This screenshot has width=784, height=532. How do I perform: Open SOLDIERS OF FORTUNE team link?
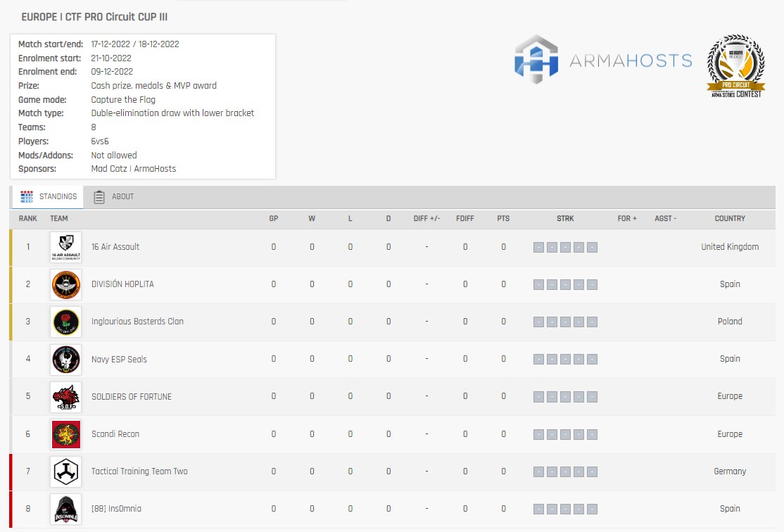coord(132,396)
